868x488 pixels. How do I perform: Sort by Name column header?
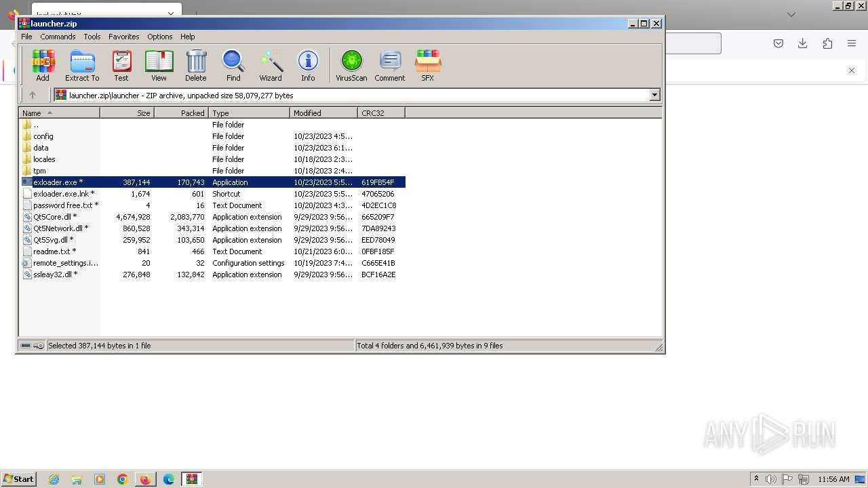[60, 113]
